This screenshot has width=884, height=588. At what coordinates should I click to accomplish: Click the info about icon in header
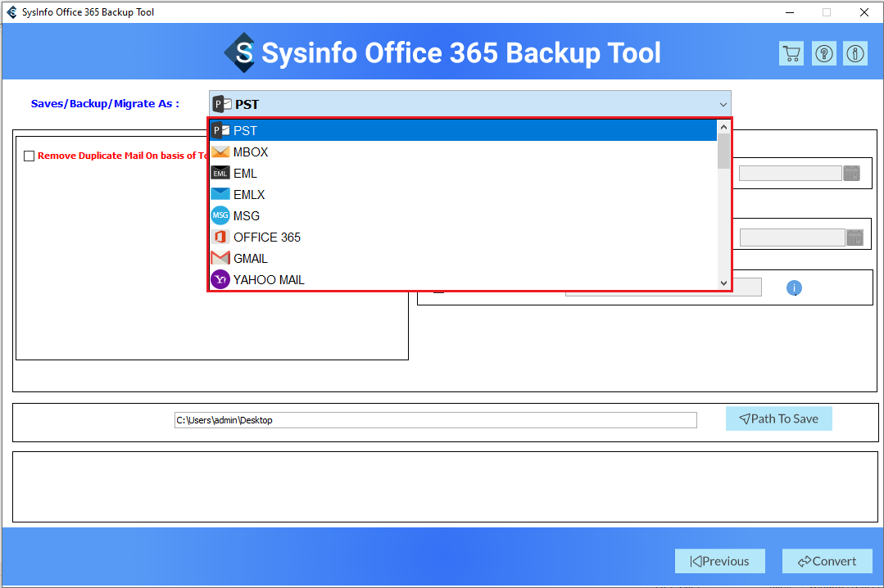(855, 54)
